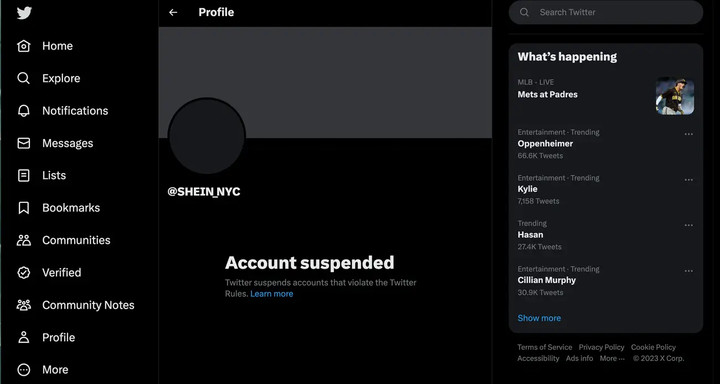Viewport: 720px width, 384px height.
Task: Open Mets at Padres game thumbnail
Action: pos(675,96)
